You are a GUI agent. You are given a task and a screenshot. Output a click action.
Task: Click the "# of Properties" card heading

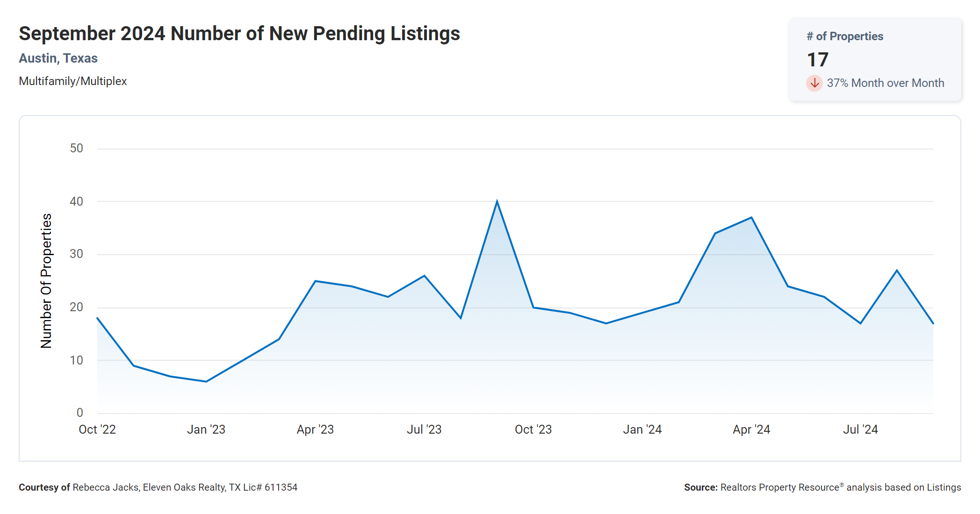click(x=845, y=36)
